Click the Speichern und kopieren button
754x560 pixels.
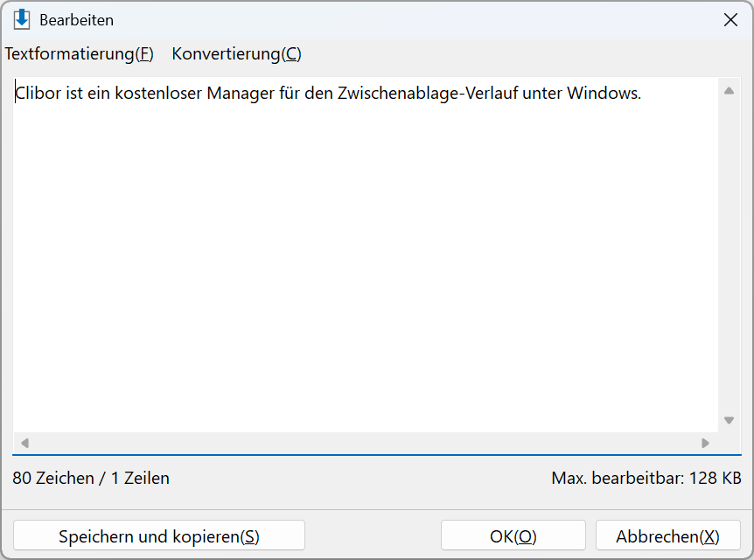tap(159, 535)
